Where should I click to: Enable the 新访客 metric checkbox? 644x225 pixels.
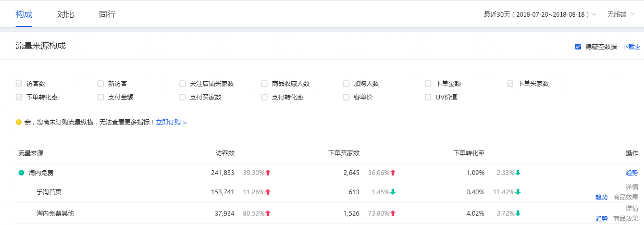tap(101, 83)
